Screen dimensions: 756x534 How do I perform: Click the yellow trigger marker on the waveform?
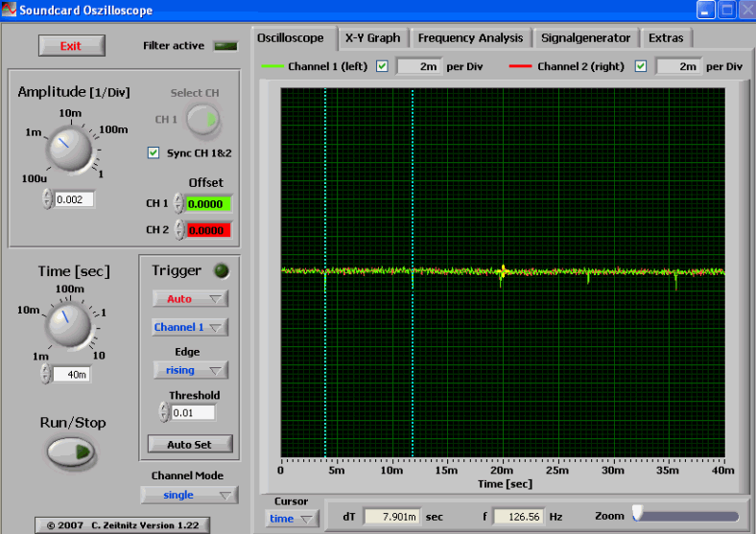click(503, 271)
